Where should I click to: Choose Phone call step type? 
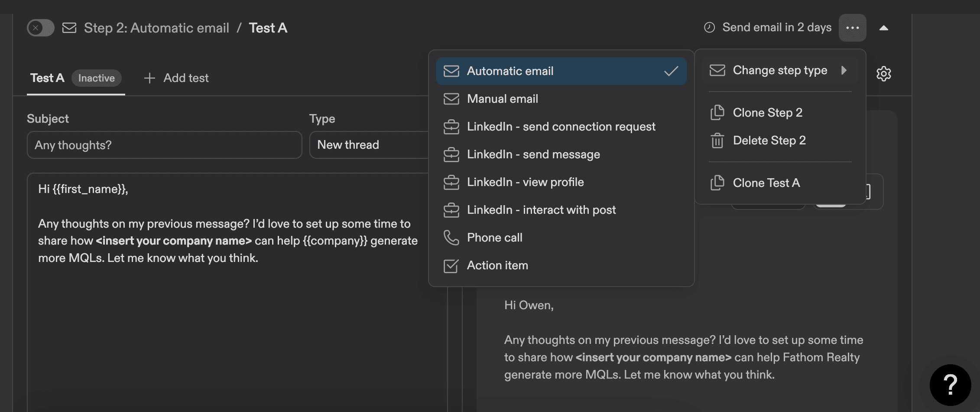pyautogui.click(x=561, y=238)
